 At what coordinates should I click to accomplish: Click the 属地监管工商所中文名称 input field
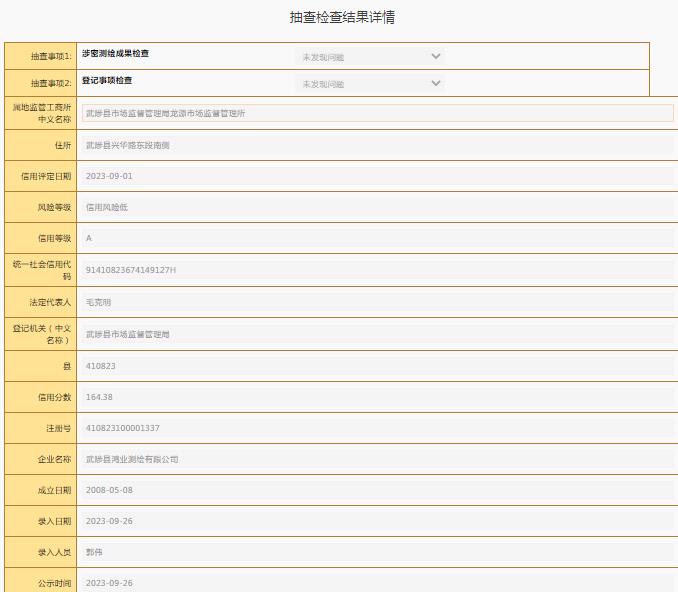[377, 113]
